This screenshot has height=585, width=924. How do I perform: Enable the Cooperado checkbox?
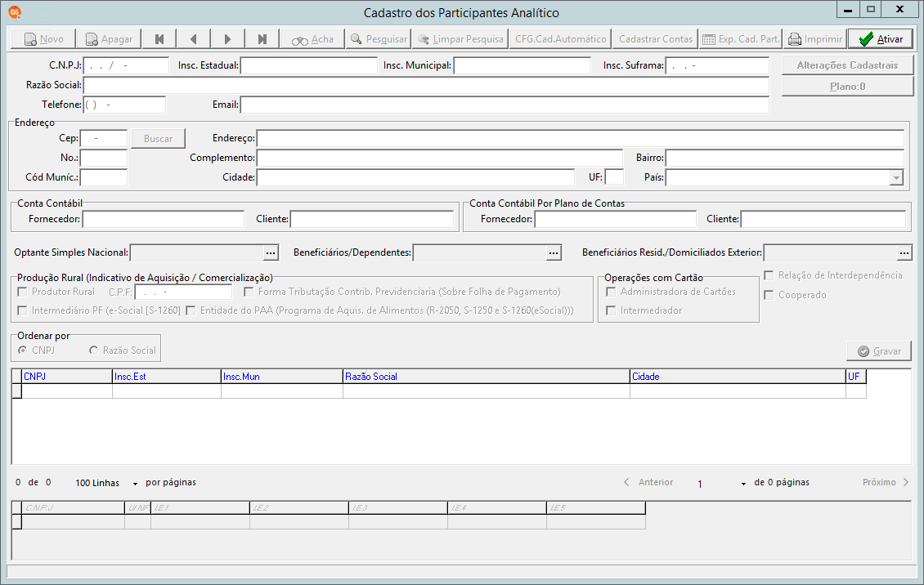769,295
